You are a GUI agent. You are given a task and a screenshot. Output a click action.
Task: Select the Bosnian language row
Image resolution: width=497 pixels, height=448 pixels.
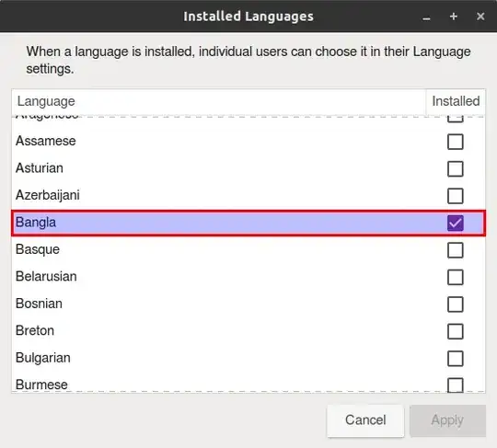point(248,304)
